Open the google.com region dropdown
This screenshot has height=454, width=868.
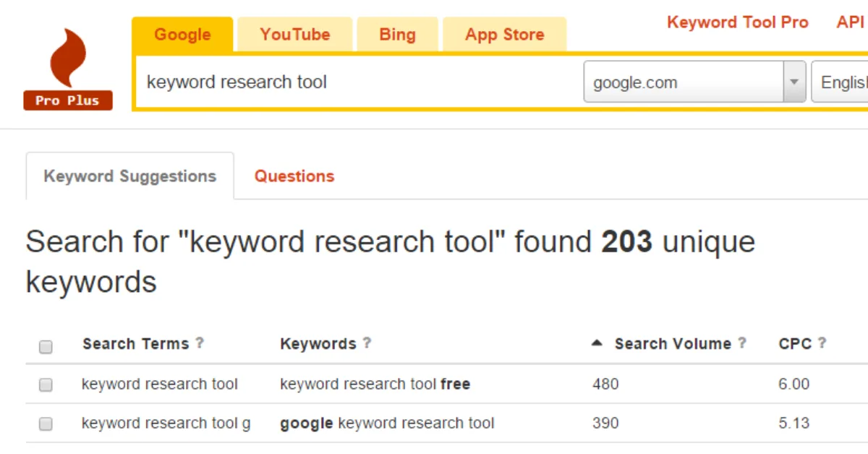pyautogui.click(x=793, y=82)
